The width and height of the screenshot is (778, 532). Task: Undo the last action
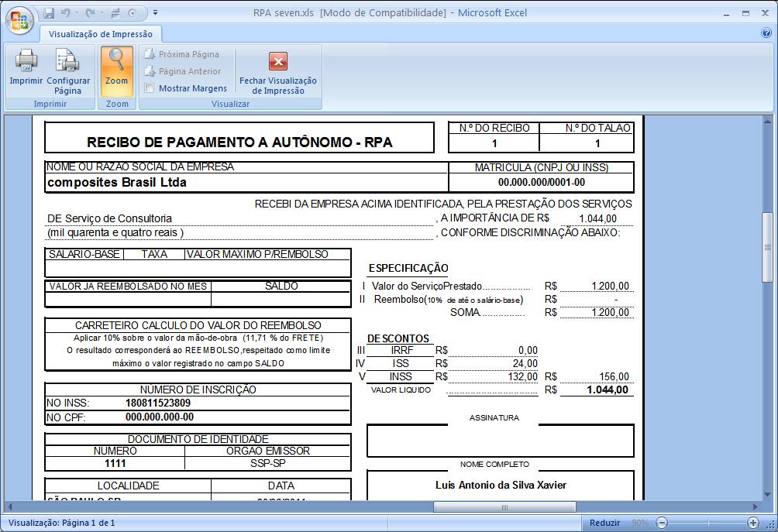tap(65, 12)
